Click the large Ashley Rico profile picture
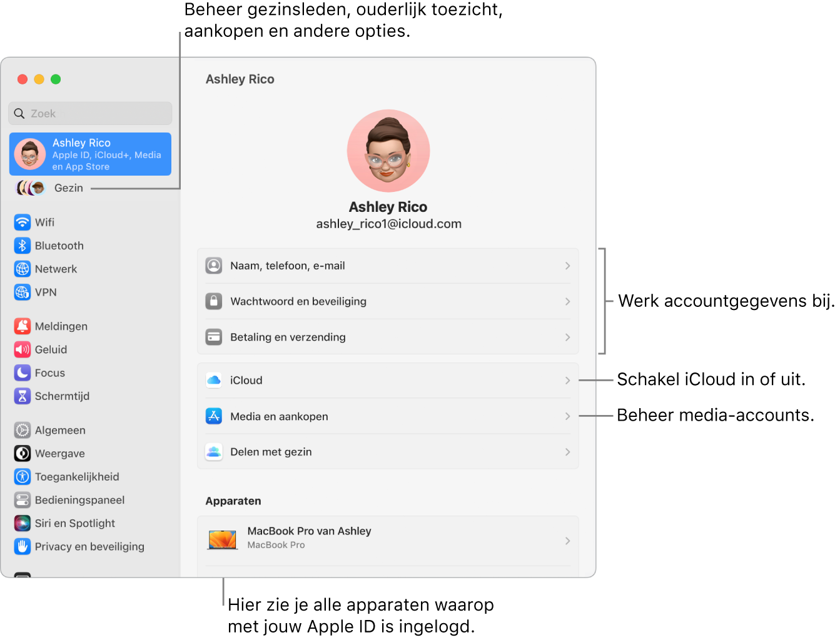Image resolution: width=840 pixels, height=640 pixels. tap(388, 151)
